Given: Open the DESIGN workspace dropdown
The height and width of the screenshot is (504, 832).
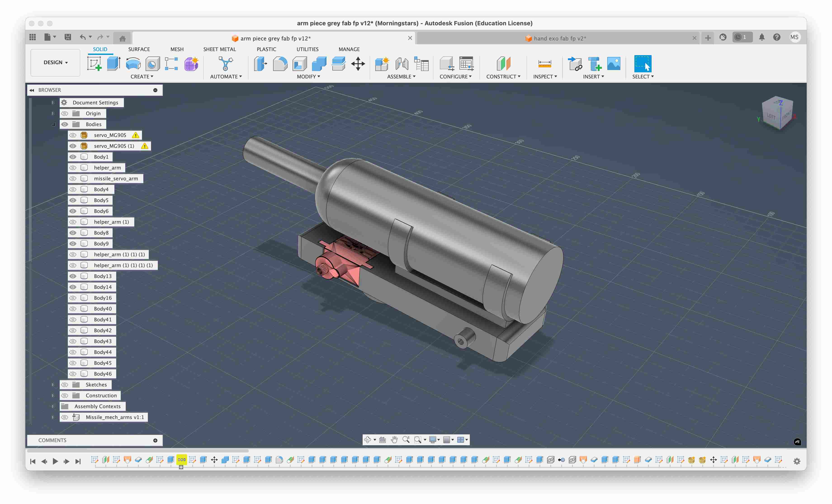Looking at the screenshot, I should tap(55, 62).
